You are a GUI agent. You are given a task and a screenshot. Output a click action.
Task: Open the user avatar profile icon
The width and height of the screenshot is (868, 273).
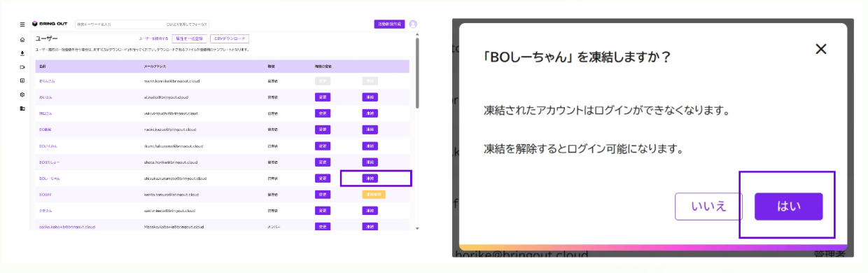tap(413, 24)
